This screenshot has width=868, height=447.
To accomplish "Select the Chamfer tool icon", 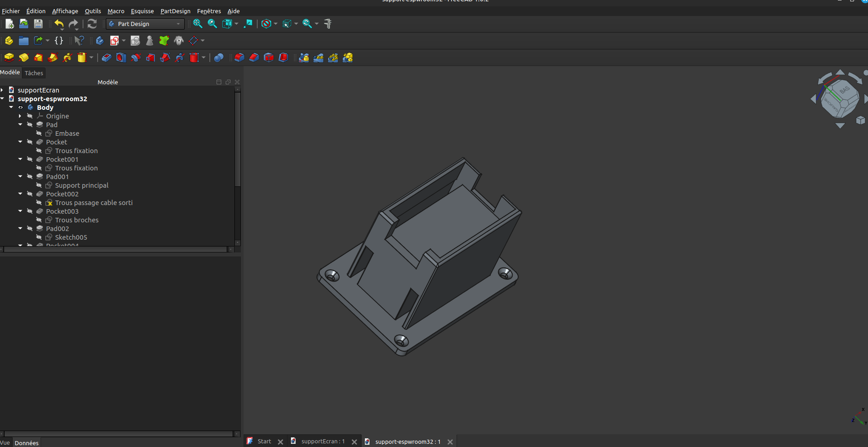I will [254, 58].
